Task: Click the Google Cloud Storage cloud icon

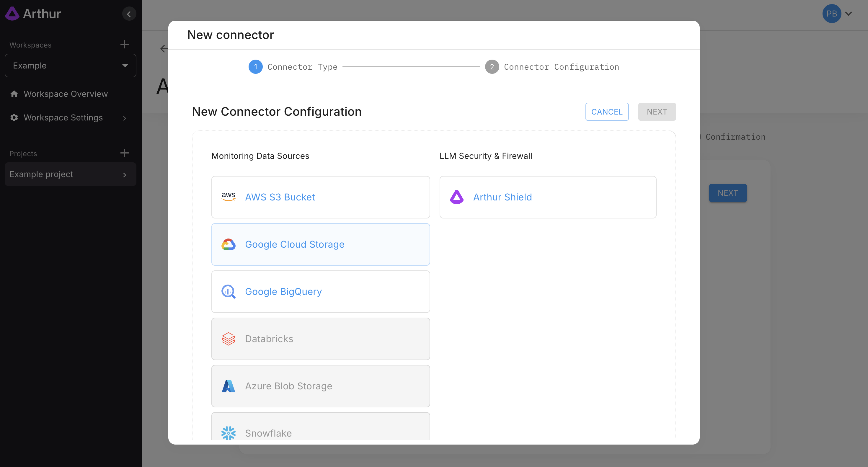Action: 229,244
